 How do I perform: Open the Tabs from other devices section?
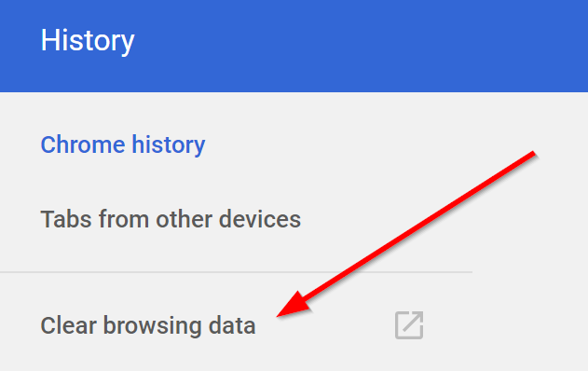[x=171, y=219]
